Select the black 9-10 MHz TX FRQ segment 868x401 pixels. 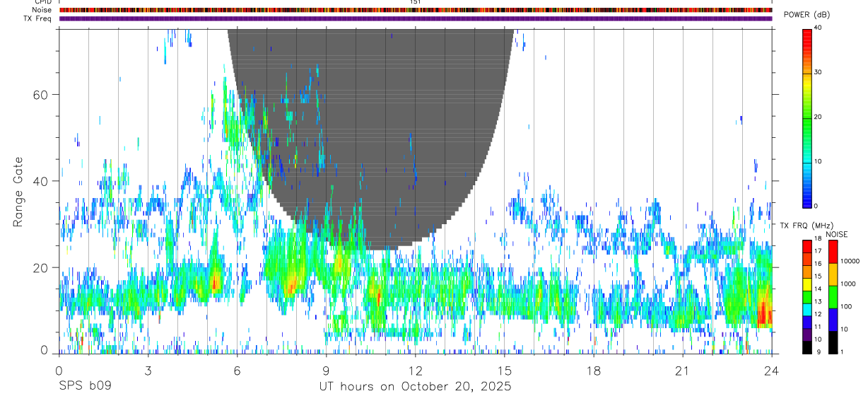coord(807,347)
